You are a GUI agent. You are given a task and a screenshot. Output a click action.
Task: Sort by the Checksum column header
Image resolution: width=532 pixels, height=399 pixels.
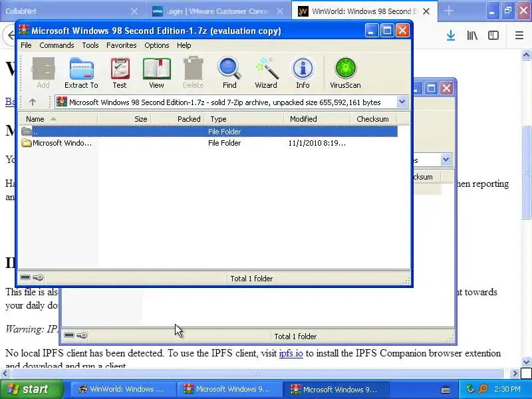point(374,119)
